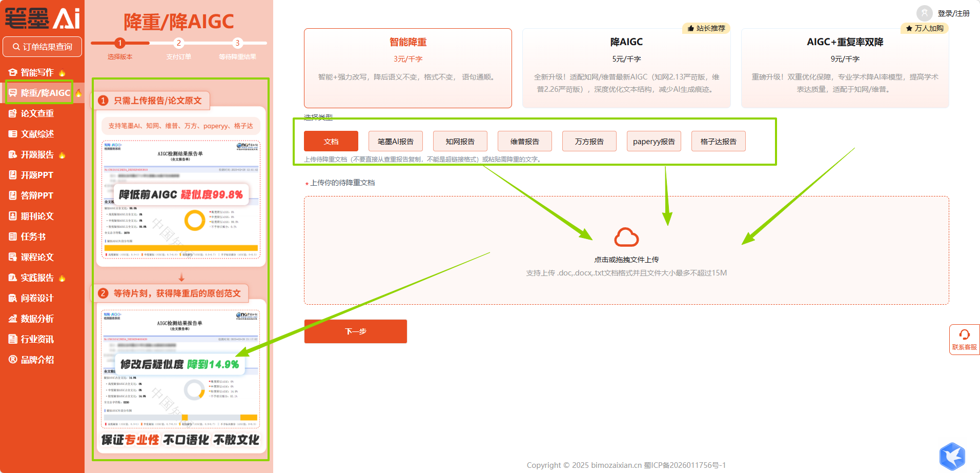Click the blue bird assistant icon

[x=952, y=456]
